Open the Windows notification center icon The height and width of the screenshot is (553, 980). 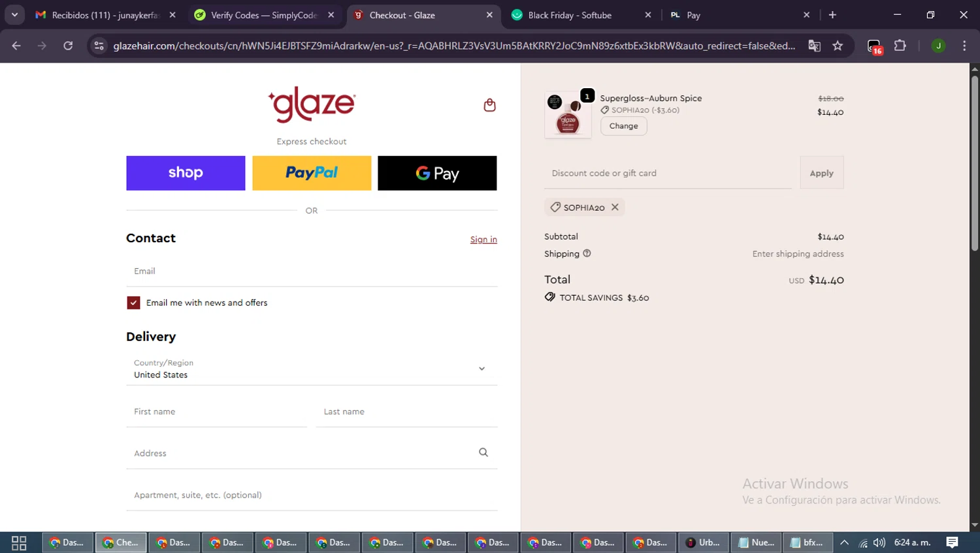point(953,543)
